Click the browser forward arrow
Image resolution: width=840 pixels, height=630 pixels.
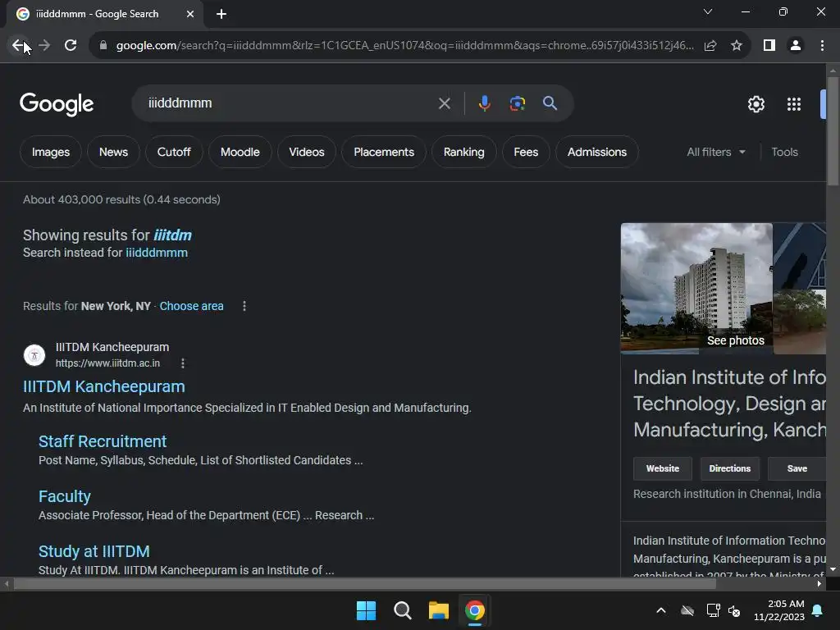point(44,46)
